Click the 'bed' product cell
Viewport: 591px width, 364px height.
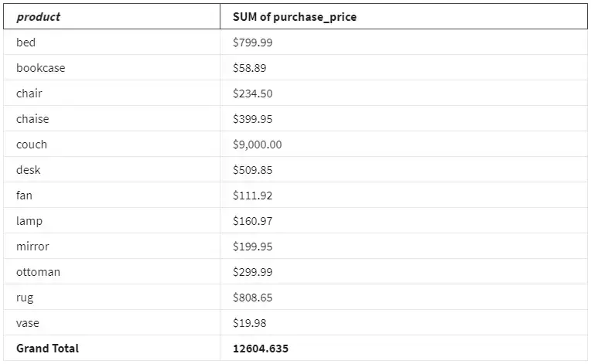(111, 43)
